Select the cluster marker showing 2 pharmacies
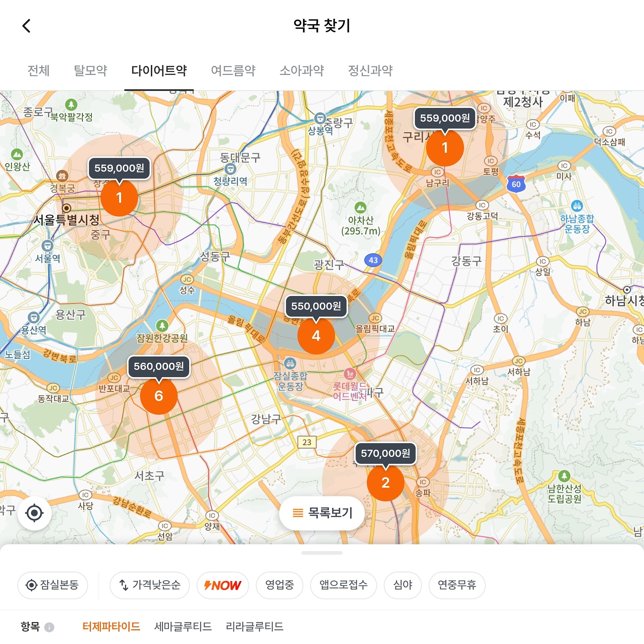Viewport: 644px width, 644px height. (x=385, y=483)
